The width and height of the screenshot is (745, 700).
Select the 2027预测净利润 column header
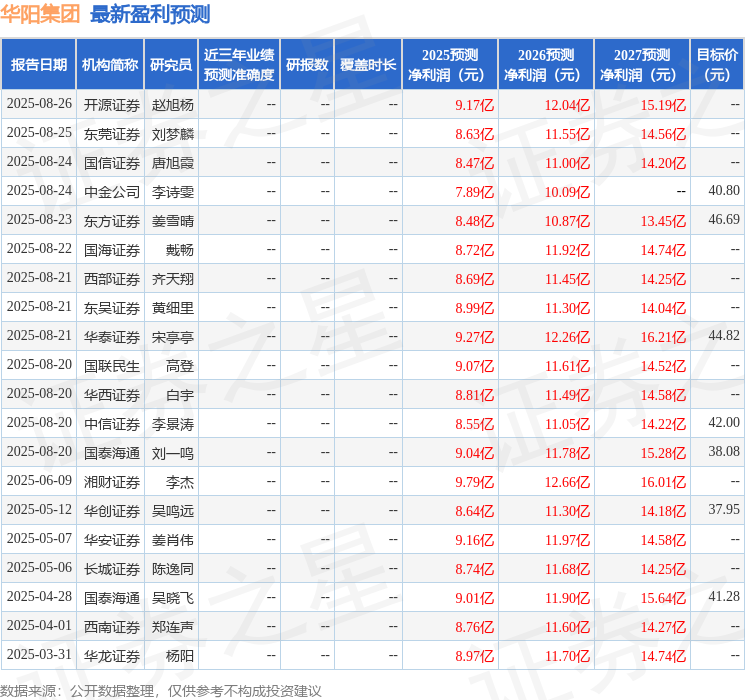pyautogui.click(x=642, y=65)
